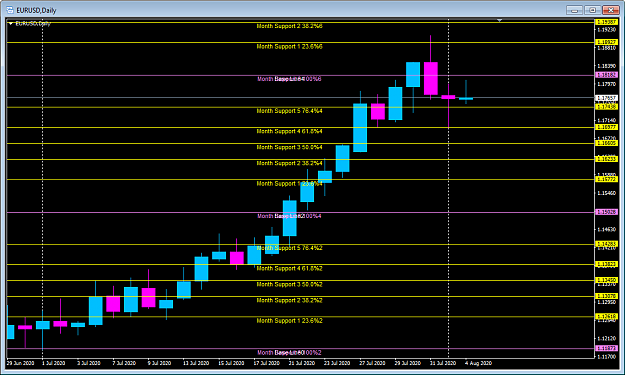Select the Month Support 2 38.2%6 label
The image size is (625, 375).
(x=289, y=26)
